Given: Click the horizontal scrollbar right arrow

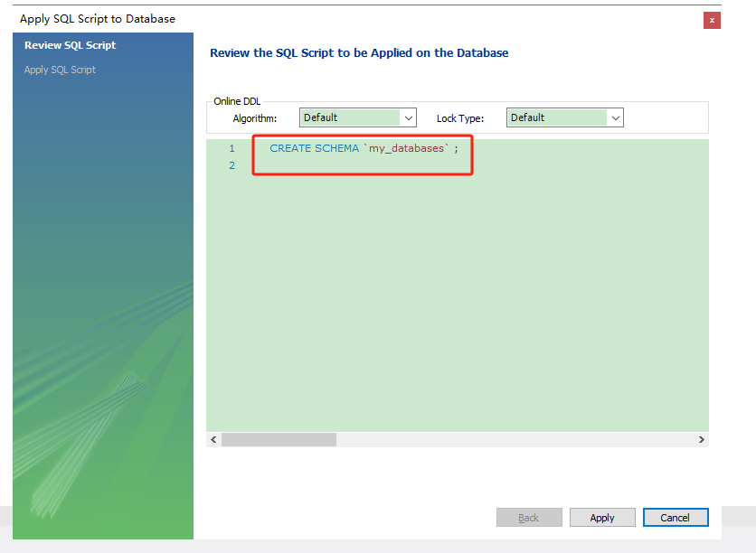Looking at the screenshot, I should tap(702, 439).
